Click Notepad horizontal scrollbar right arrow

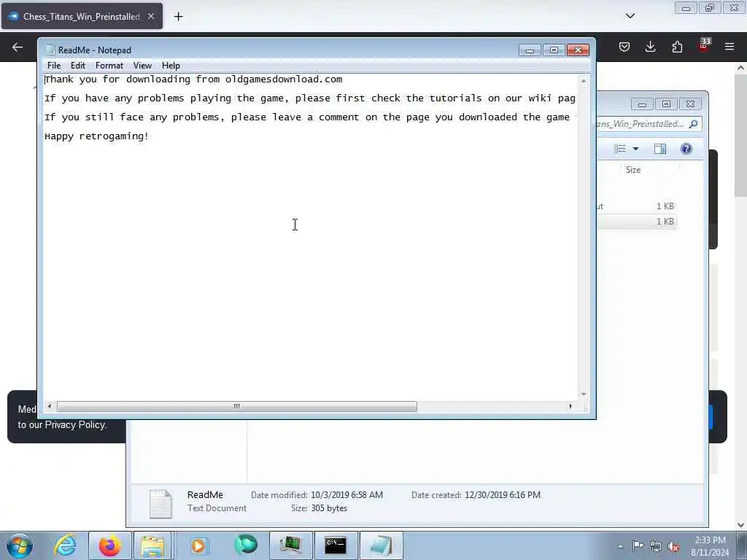coord(570,406)
